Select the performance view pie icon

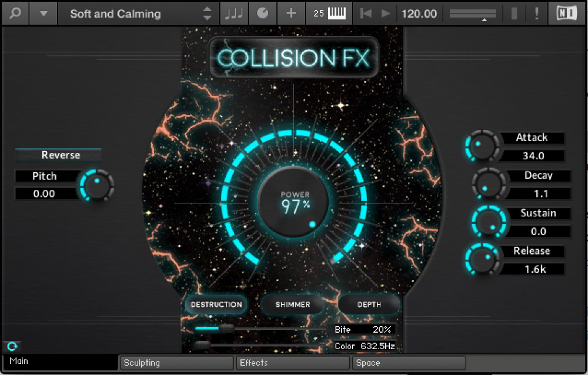(x=262, y=13)
